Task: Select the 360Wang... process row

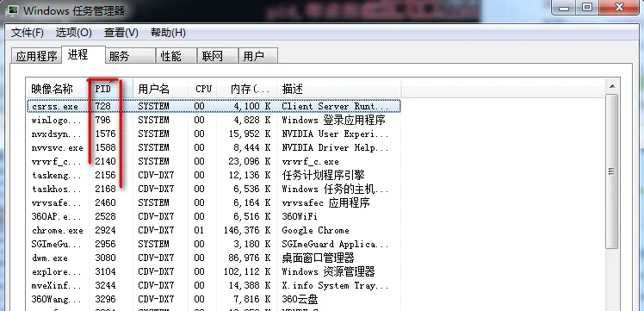Action: coord(214,299)
